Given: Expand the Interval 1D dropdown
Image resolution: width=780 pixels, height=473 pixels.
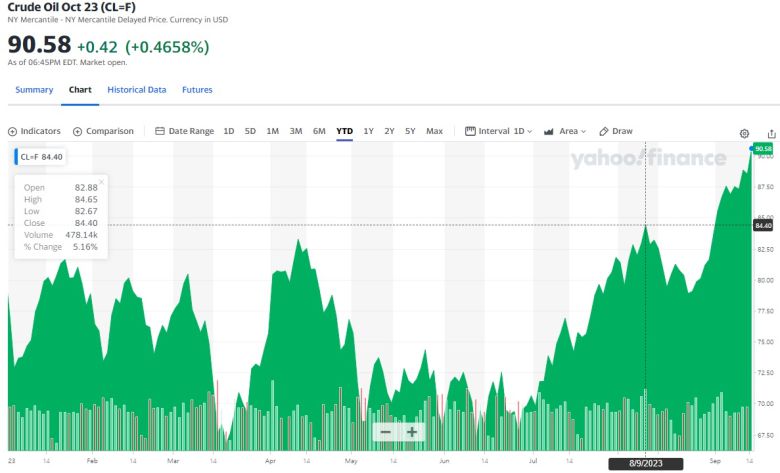Looking at the screenshot, I should 500,131.
